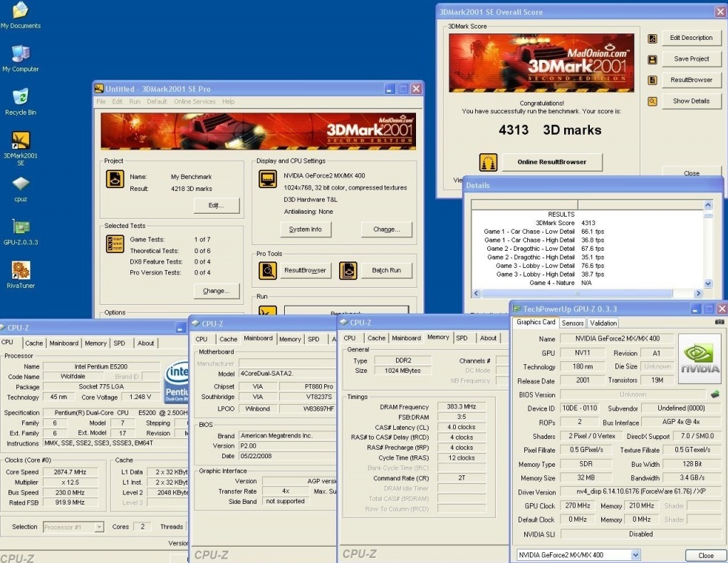Click Change... button under Selected Tests

(217, 291)
